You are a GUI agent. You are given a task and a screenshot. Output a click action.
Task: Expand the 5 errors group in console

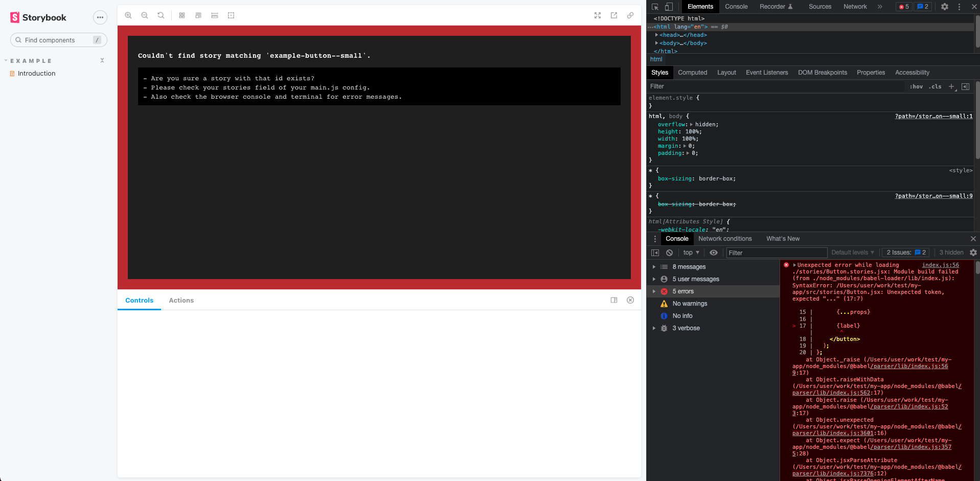[x=654, y=291]
